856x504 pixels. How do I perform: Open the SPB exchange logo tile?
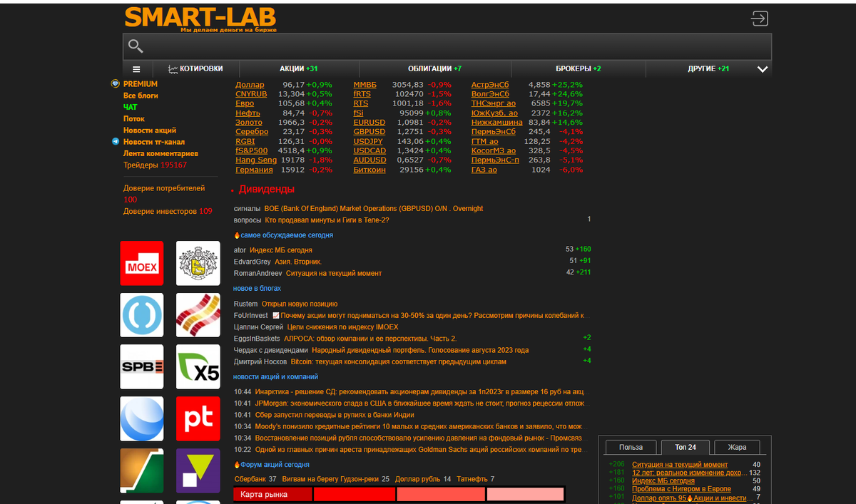pyautogui.click(x=141, y=366)
